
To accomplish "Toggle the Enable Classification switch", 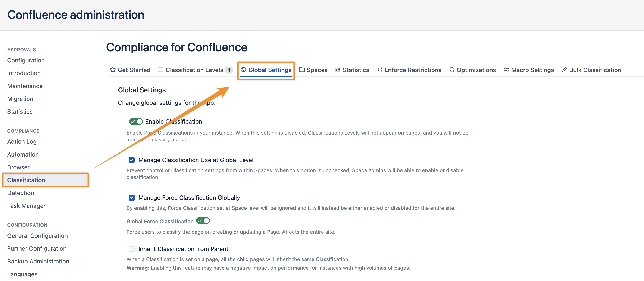I will click(136, 122).
